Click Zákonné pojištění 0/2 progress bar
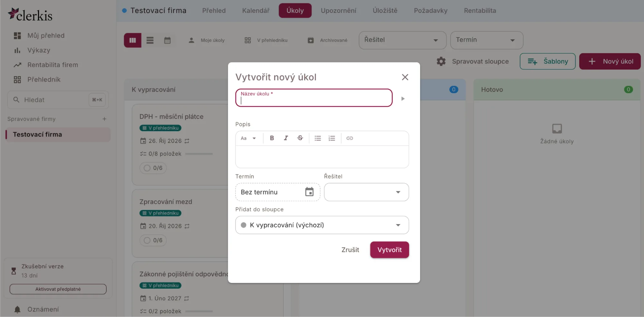644x317 pixels. pyautogui.click(x=199, y=311)
